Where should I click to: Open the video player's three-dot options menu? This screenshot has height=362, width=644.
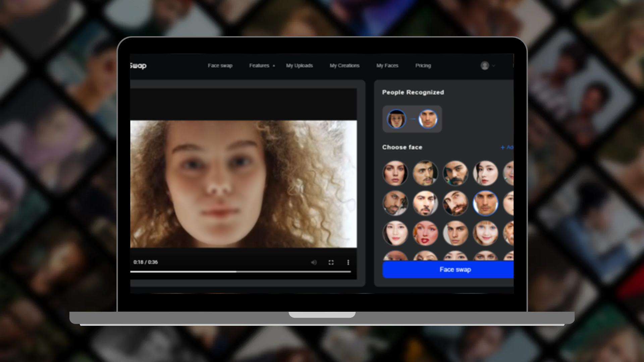coord(348,262)
